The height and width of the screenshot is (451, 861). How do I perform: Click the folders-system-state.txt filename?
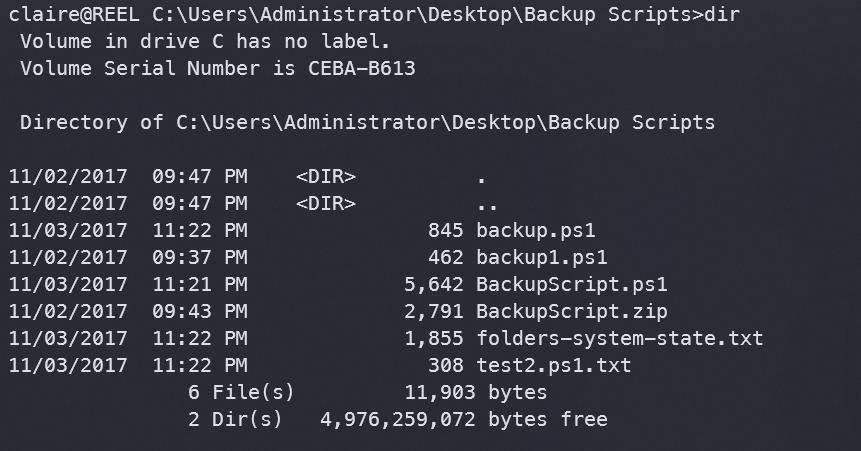620,338
